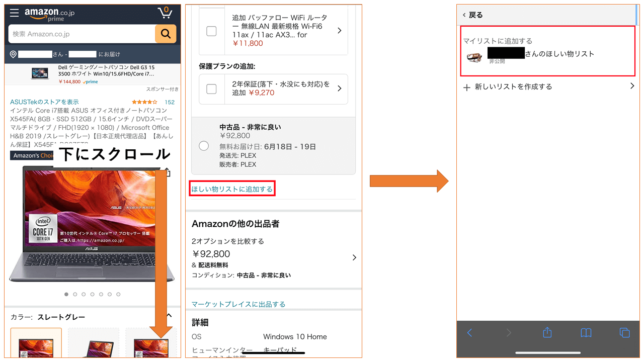Screen dimensions: 644x362
Task: Select the 中古品 ¥92,800 radio button
Action: pyautogui.click(x=203, y=145)
